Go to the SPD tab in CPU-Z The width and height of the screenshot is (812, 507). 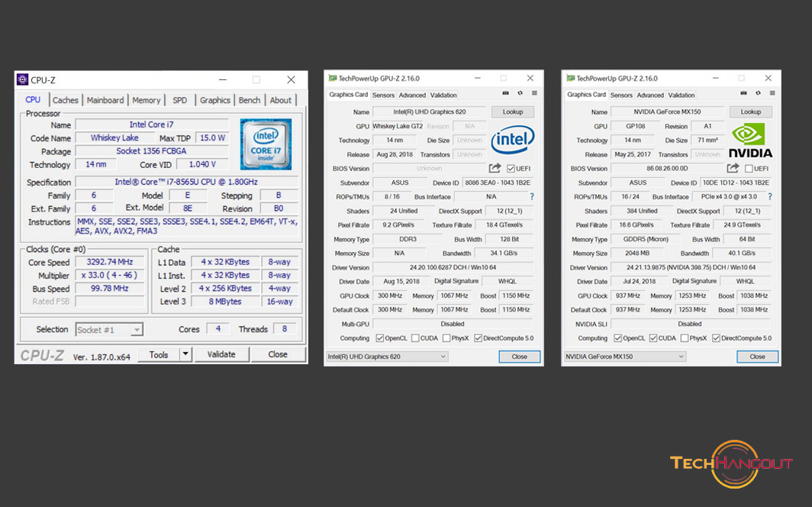click(179, 100)
